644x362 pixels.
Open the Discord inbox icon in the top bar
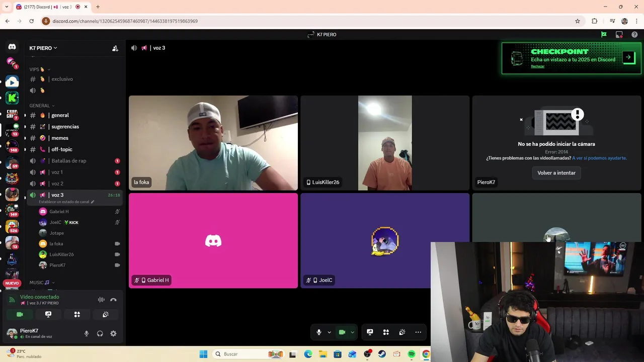pos(619,35)
